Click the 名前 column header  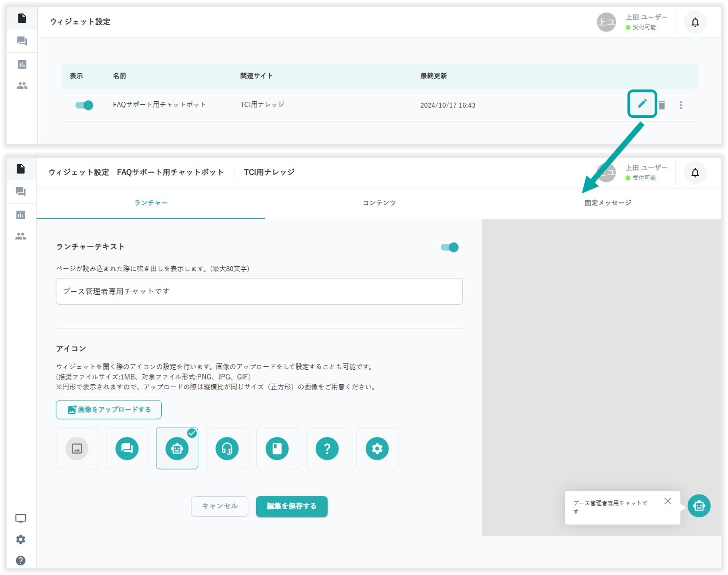[120, 76]
